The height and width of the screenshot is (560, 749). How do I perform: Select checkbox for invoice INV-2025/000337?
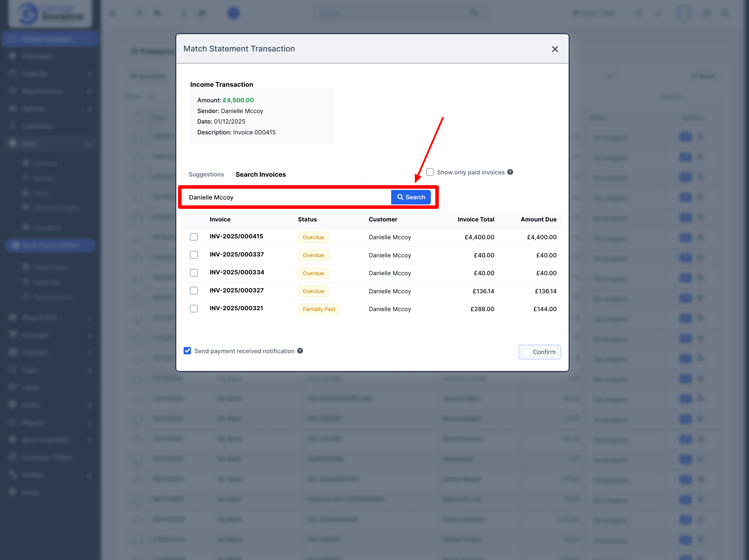coord(194,254)
